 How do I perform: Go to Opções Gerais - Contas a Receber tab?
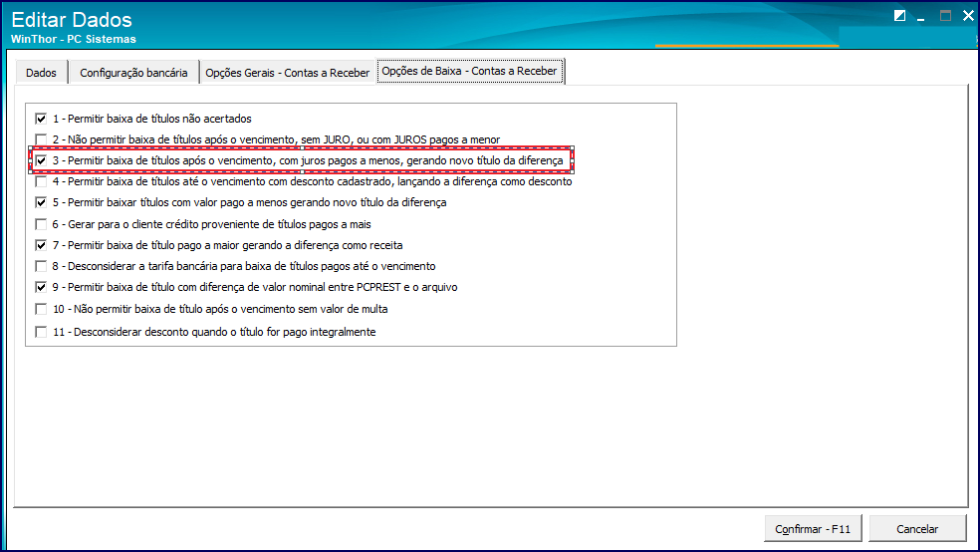point(288,73)
